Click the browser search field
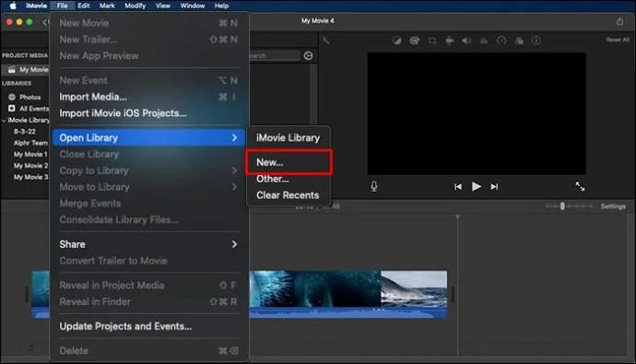Screen dimensions: 636x364 275,55
